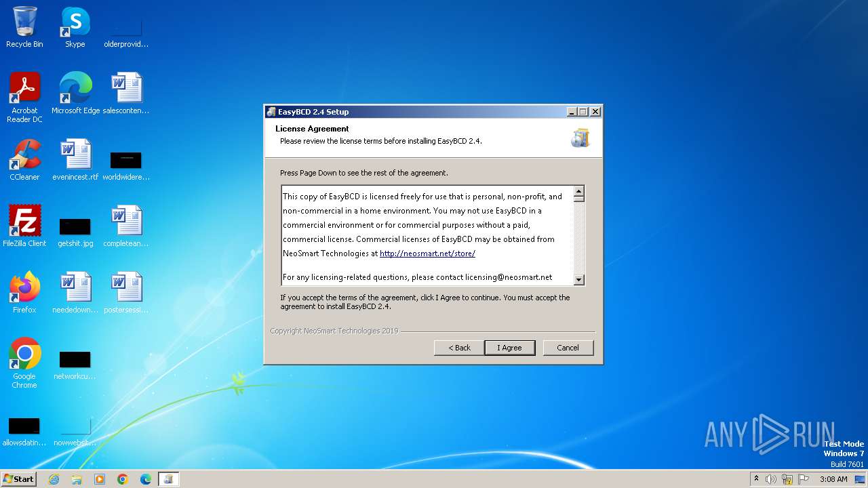Go back with the Back button
Viewport: 868px width, 488px height.
click(x=459, y=348)
